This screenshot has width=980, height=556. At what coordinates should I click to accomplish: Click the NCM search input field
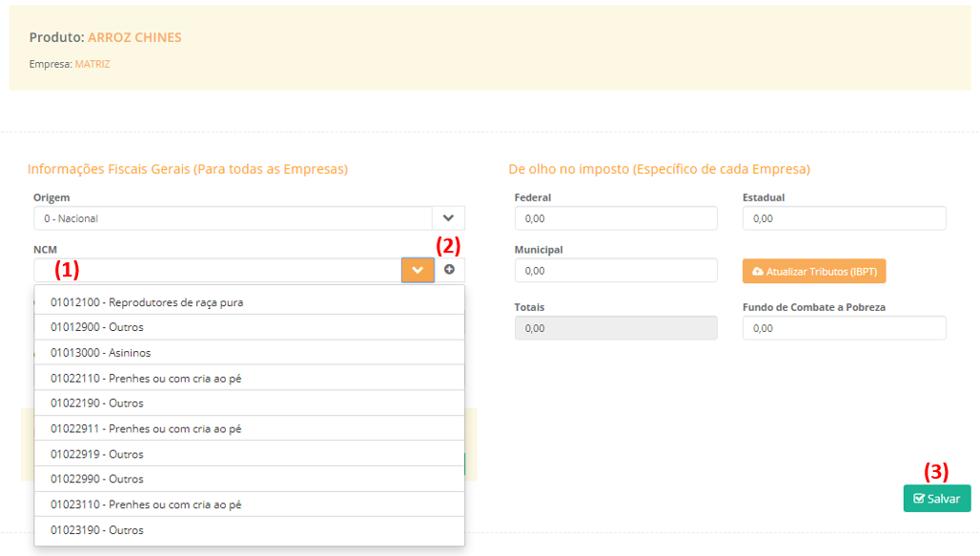(217, 270)
